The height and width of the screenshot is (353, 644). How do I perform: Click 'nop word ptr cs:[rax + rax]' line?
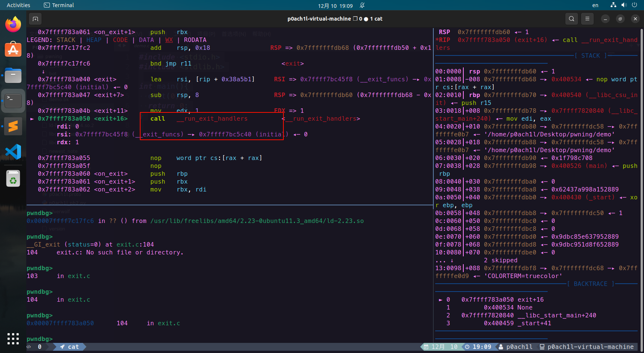click(206, 158)
